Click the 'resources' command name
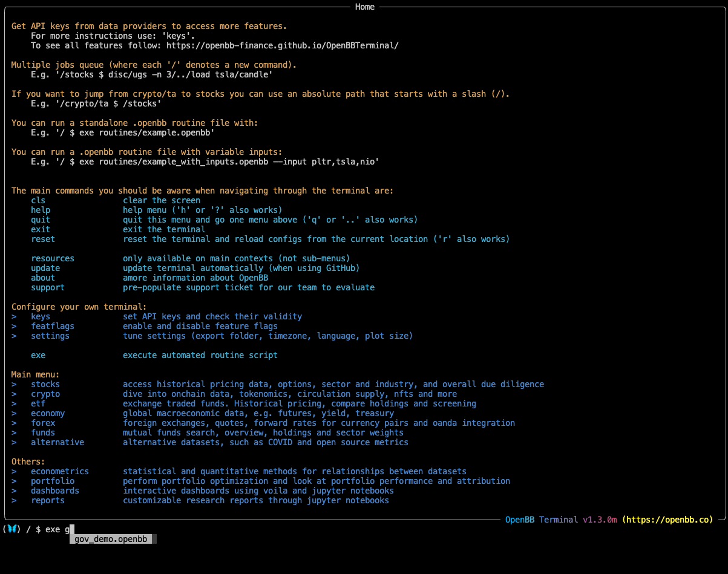Viewport: 728px width, 574px height. (x=53, y=258)
